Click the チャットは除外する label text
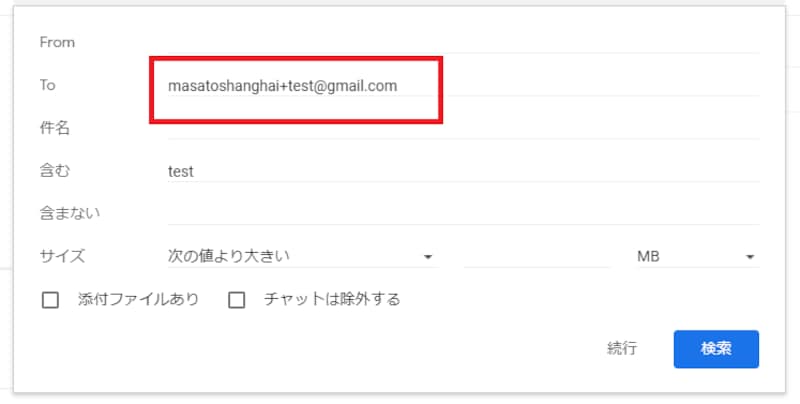The width and height of the screenshot is (800, 404). (332, 299)
